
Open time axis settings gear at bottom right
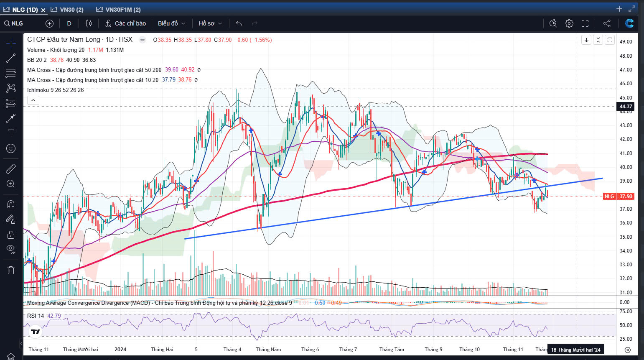(x=627, y=350)
